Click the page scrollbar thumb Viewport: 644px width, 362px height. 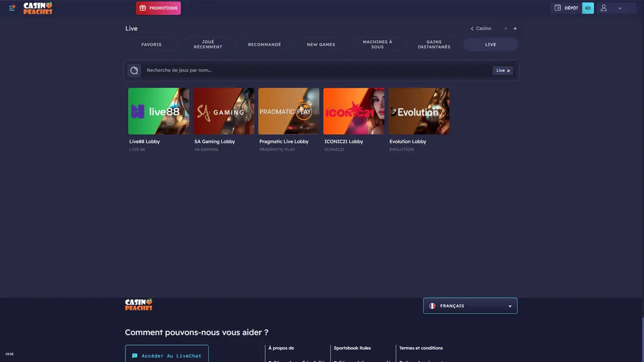[x=642, y=339]
